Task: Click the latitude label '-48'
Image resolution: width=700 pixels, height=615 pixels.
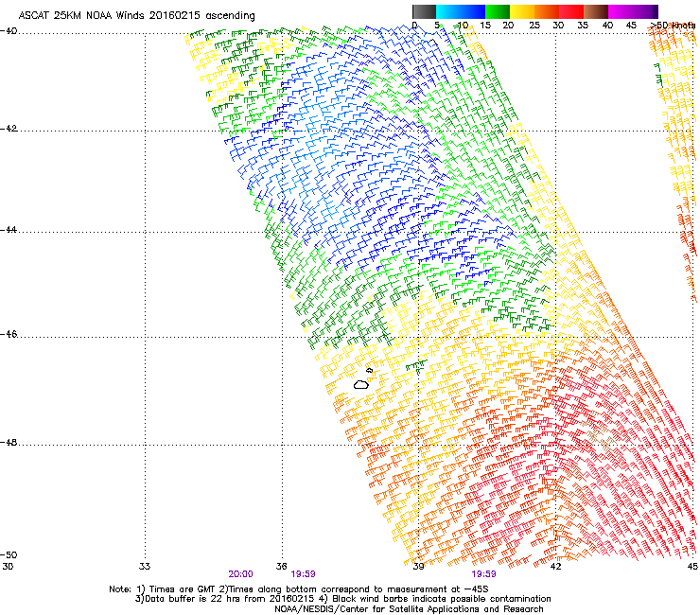Action: 9,442
